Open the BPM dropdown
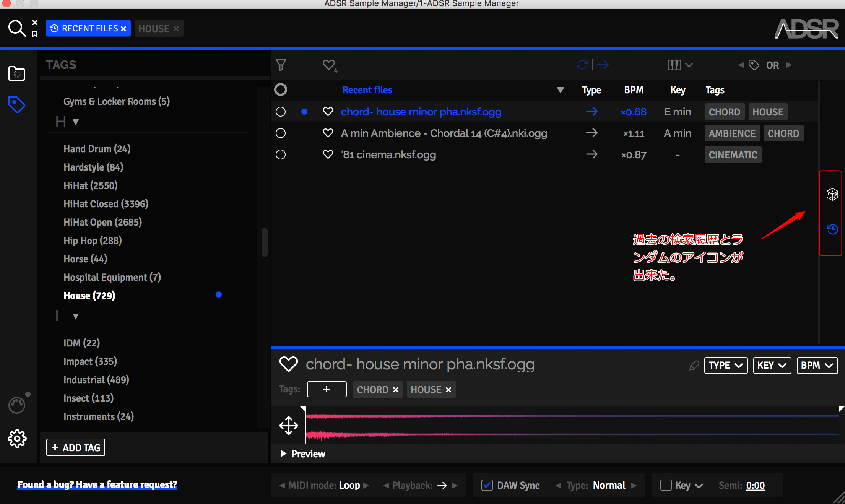The width and height of the screenshot is (845, 504). coord(817,366)
